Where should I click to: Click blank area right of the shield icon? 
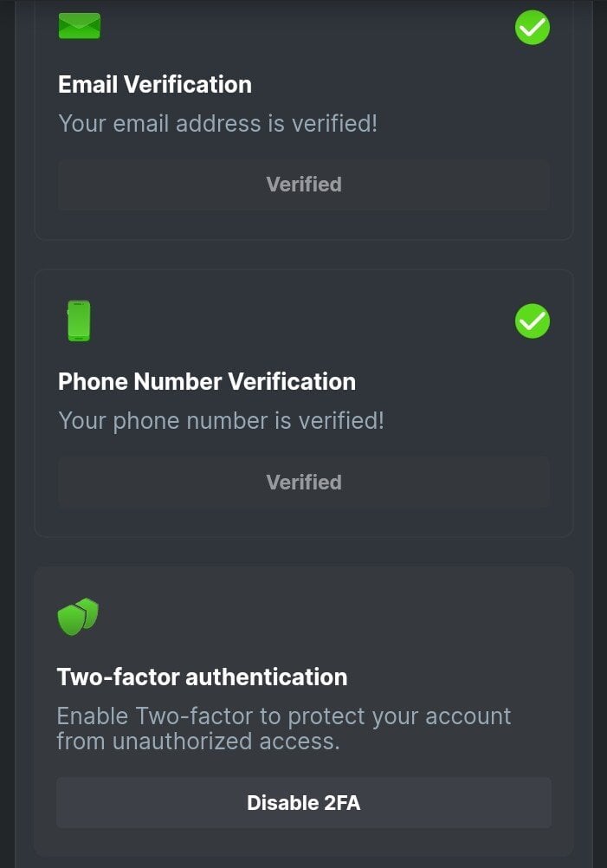[x=329, y=616]
